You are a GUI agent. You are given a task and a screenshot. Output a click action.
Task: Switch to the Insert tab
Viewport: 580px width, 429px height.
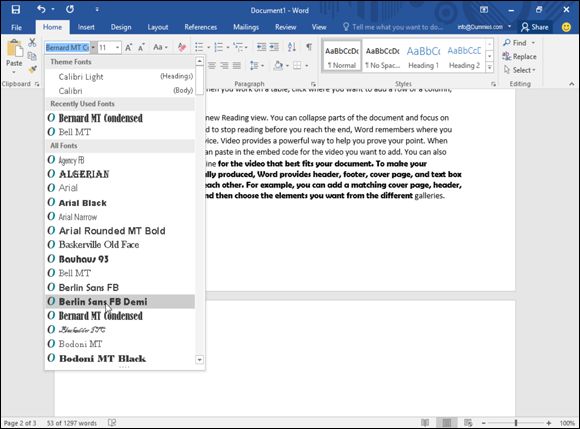click(86, 27)
